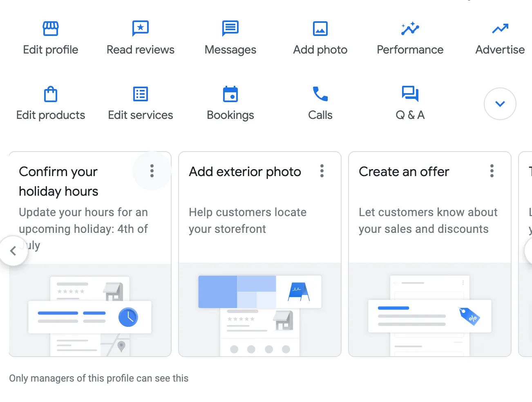Click 'Help customers locate your storefront' text
The width and height of the screenshot is (532, 402).
pyautogui.click(x=248, y=221)
